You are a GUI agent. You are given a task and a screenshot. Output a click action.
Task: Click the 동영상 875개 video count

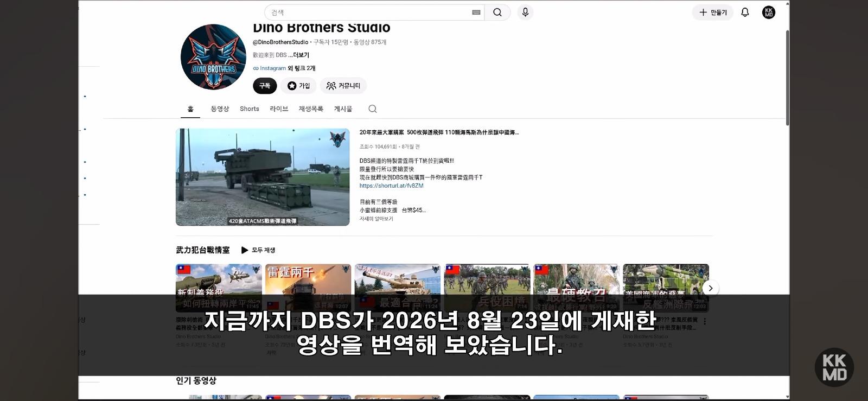(370, 42)
